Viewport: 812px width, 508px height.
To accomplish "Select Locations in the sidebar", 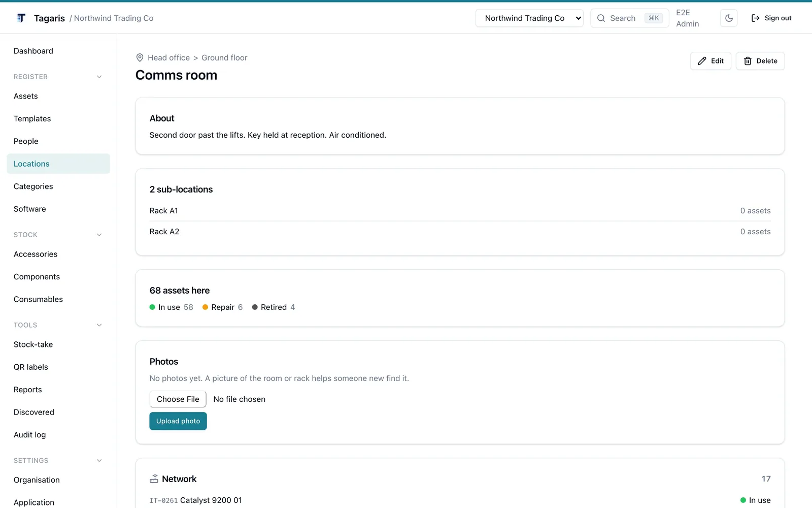I will pos(58,164).
